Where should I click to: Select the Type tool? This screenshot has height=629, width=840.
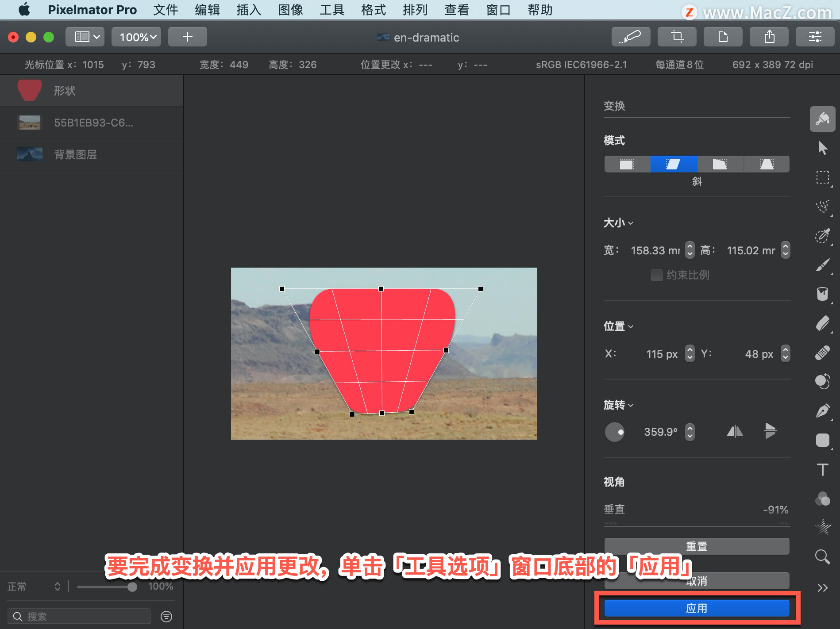[x=822, y=469]
